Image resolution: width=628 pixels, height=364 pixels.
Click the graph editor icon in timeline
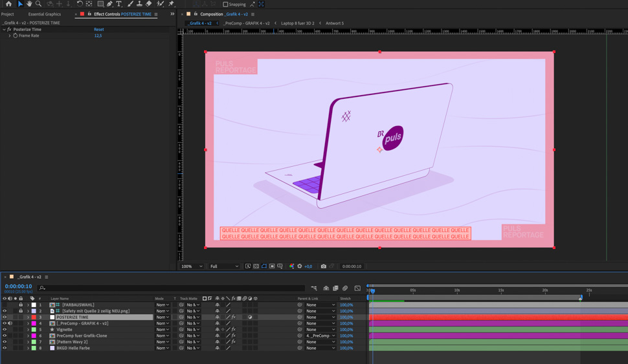pyautogui.click(x=357, y=288)
